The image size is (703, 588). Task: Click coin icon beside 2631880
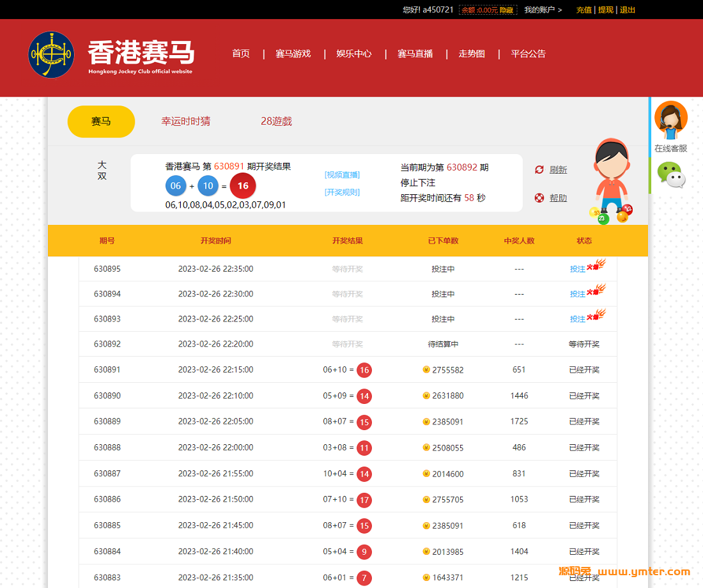pos(426,396)
